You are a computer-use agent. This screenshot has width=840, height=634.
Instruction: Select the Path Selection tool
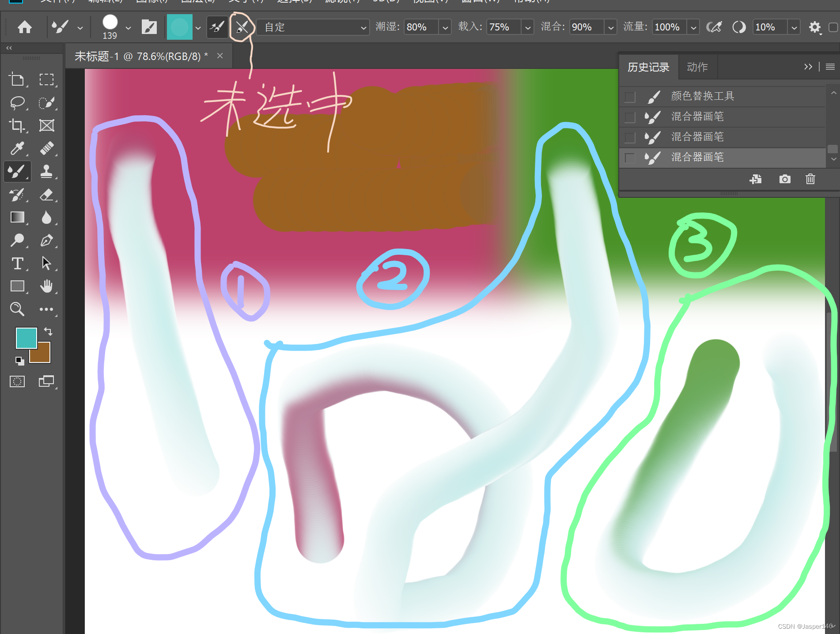[x=46, y=264]
